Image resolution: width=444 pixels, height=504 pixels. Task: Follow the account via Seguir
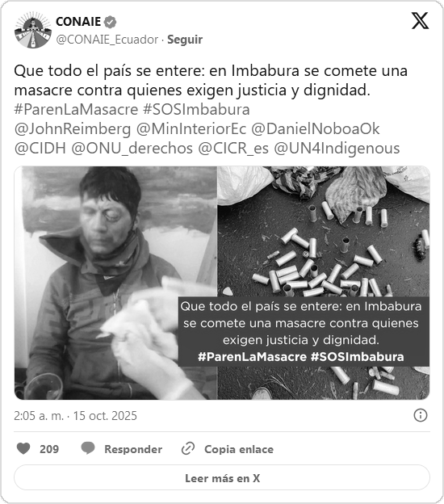click(185, 40)
